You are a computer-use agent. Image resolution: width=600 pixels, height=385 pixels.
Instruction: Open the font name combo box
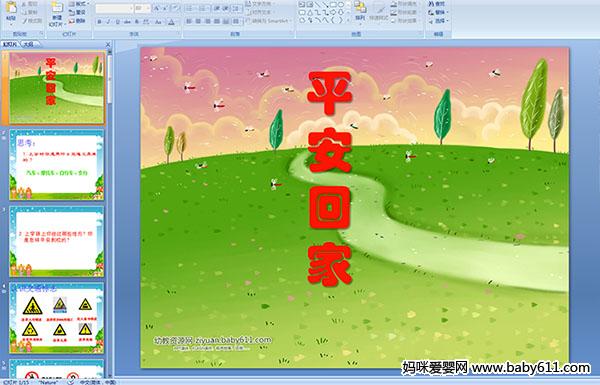point(114,8)
